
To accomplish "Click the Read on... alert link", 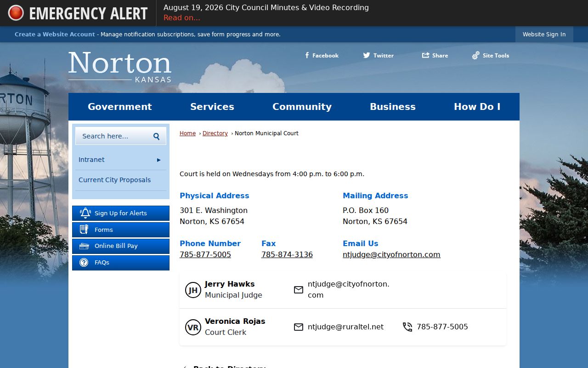I will (x=182, y=18).
